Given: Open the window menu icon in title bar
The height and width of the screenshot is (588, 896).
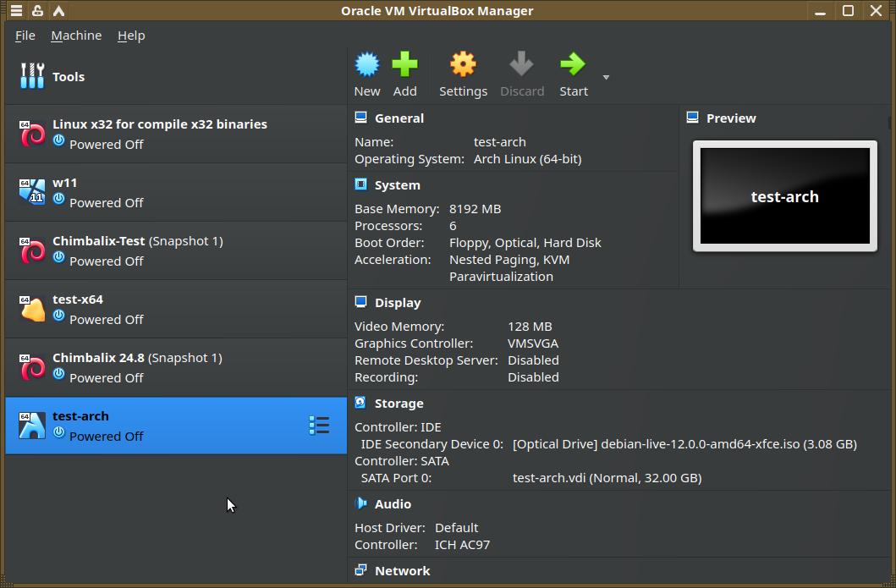Looking at the screenshot, I should pos(17,10).
